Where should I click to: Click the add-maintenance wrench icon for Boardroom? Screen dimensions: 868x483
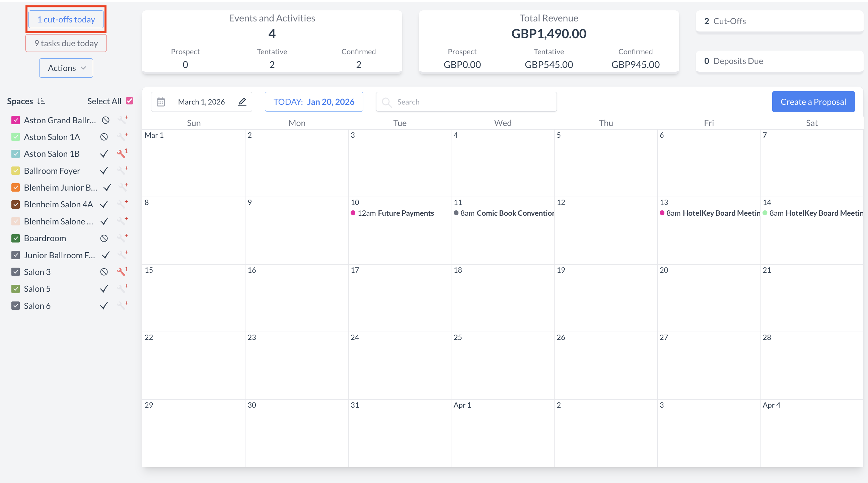[x=122, y=238]
